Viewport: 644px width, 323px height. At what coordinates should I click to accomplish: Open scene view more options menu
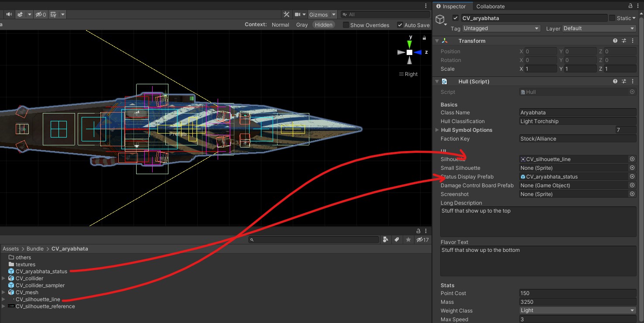point(426,6)
